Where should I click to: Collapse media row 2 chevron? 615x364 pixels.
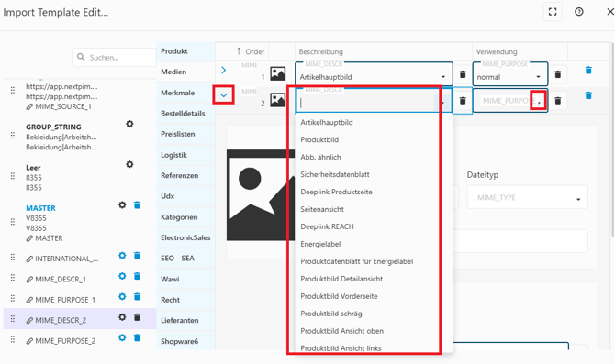(x=224, y=94)
